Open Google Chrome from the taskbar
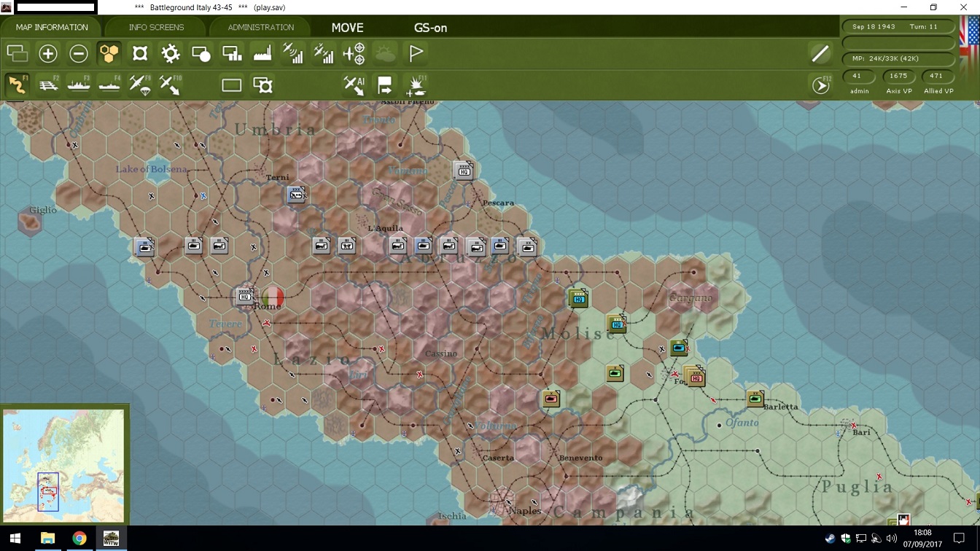The width and height of the screenshot is (980, 551). (x=79, y=539)
